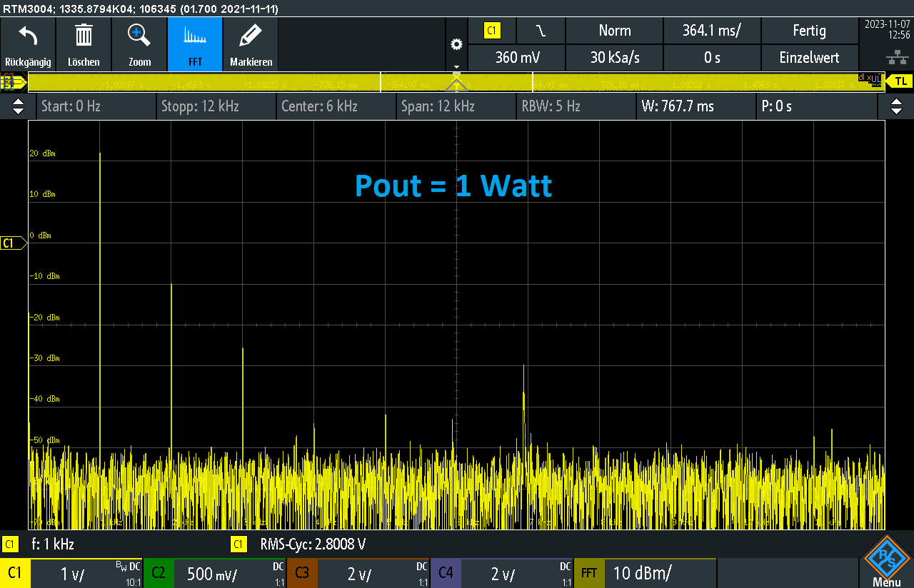Screen dimensions: 914x588
Task: Click the Norm trigger mode field
Action: pos(614,31)
